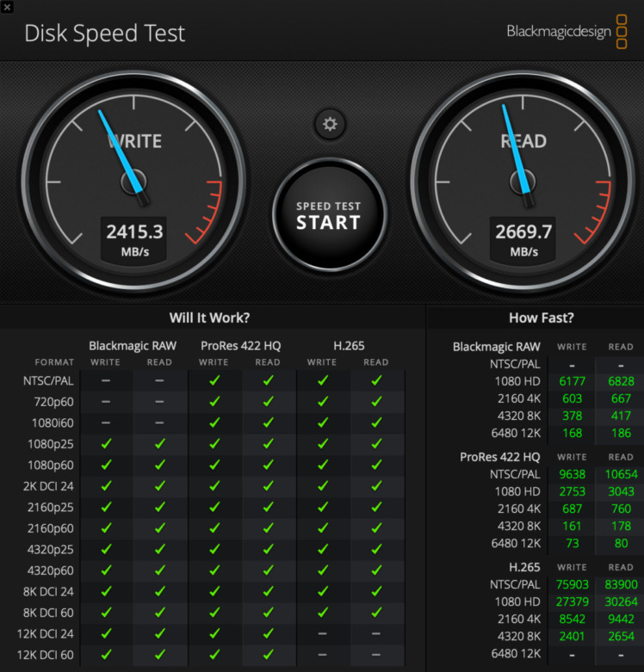Select the 2K DCI 24 format label
644x672 pixels.
point(48,486)
